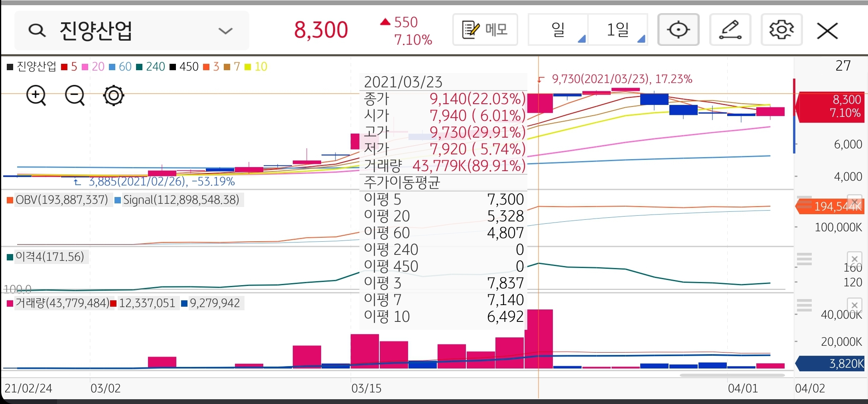Image resolution: width=868 pixels, height=404 pixels.
Task: Click the 3,820K volume axis tag
Action: coord(830,364)
